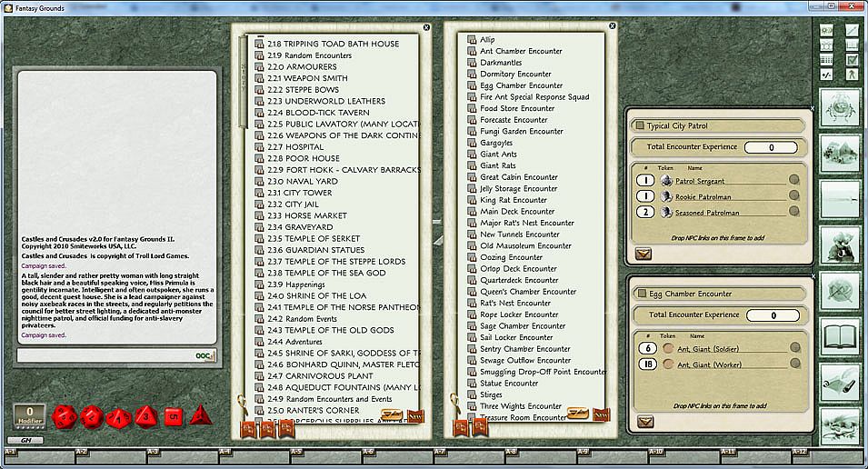Screen dimensions: 868x469
Task: Click the OOC chat mode button
Action: (205, 355)
